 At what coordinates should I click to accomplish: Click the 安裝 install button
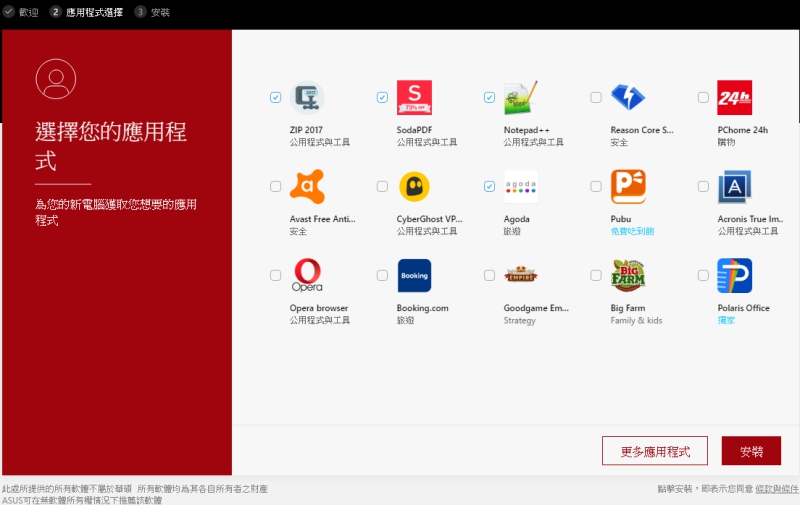pos(751,451)
